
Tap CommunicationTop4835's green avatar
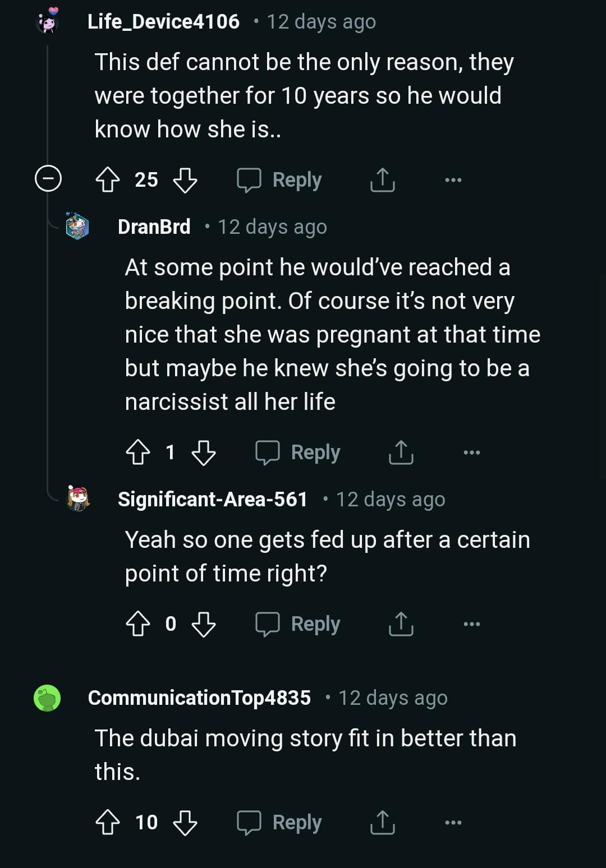pyautogui.click(x=48, y=698)
